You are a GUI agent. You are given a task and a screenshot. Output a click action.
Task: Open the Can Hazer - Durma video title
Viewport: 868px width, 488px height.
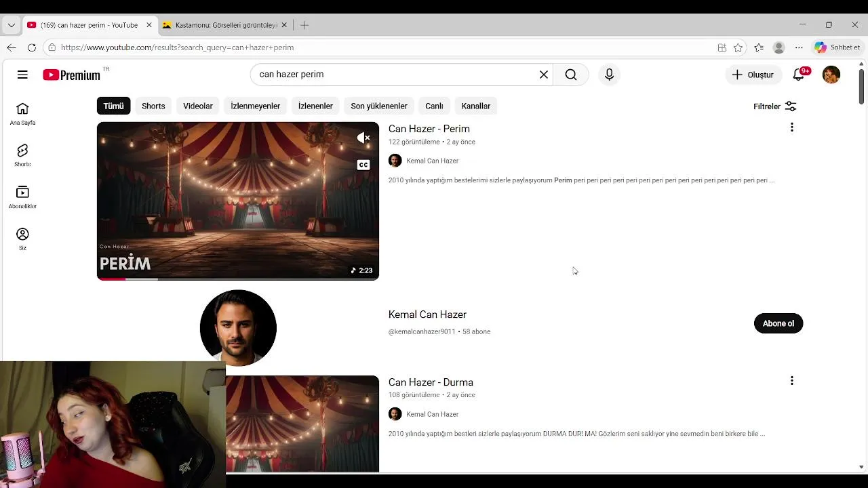(x=431, y=382)
